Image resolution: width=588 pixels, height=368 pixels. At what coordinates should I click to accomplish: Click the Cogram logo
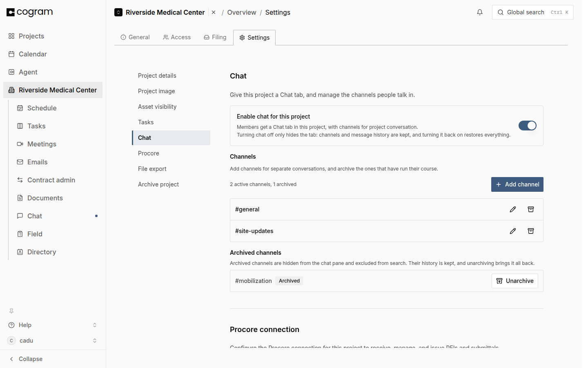[30, 12]
